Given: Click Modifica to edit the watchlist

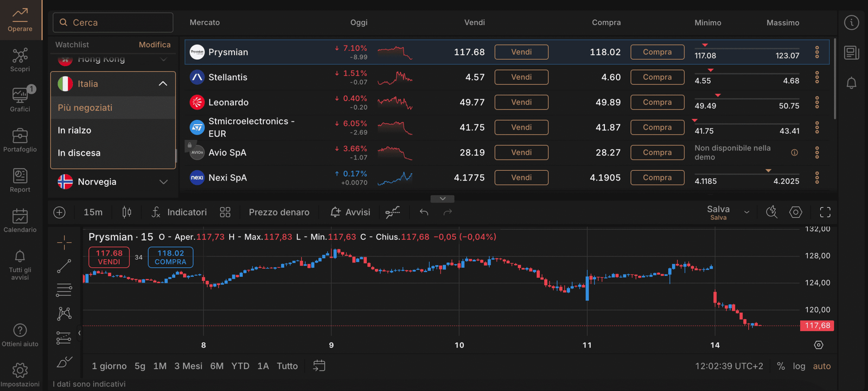Looking at the screenshot, I should [155, 45].
